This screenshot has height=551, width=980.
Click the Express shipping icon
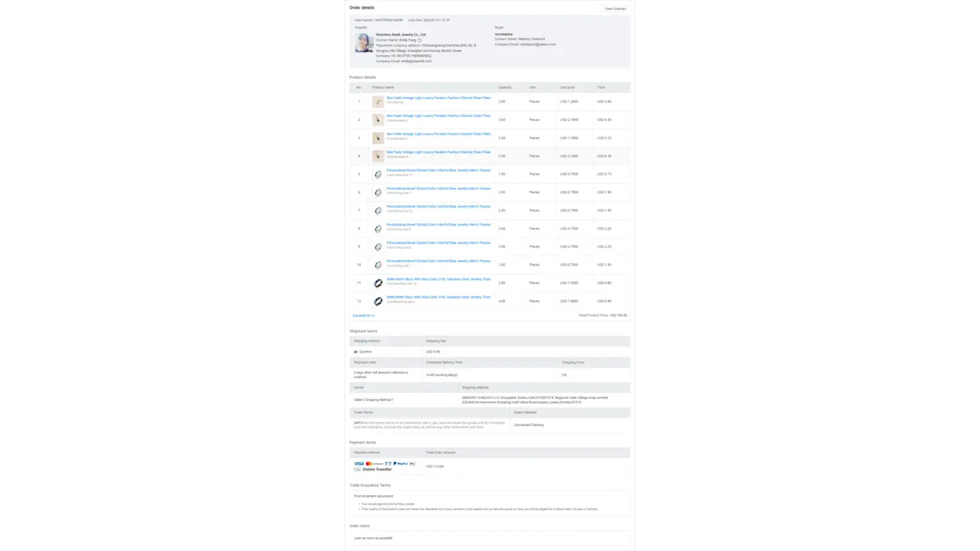(x=356, y=352)
